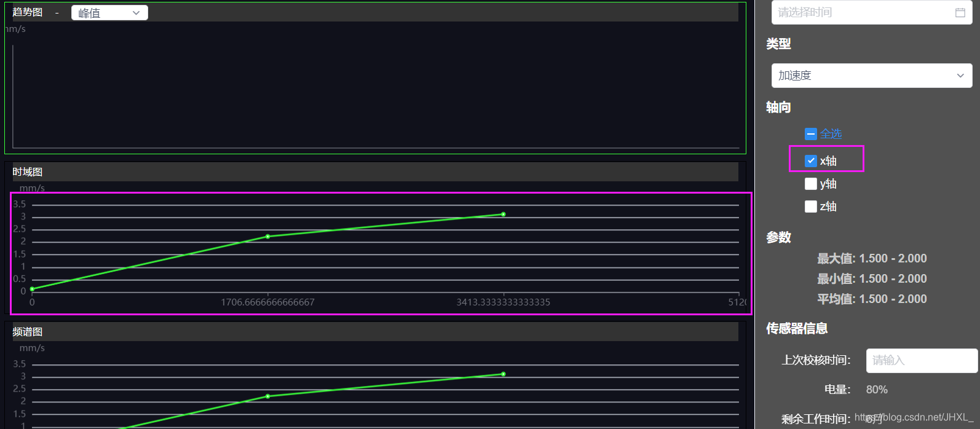The width and height of the screenshot is (980, 429).
Task: Click the 时域图 data point at 0
Action: [32, 289]
